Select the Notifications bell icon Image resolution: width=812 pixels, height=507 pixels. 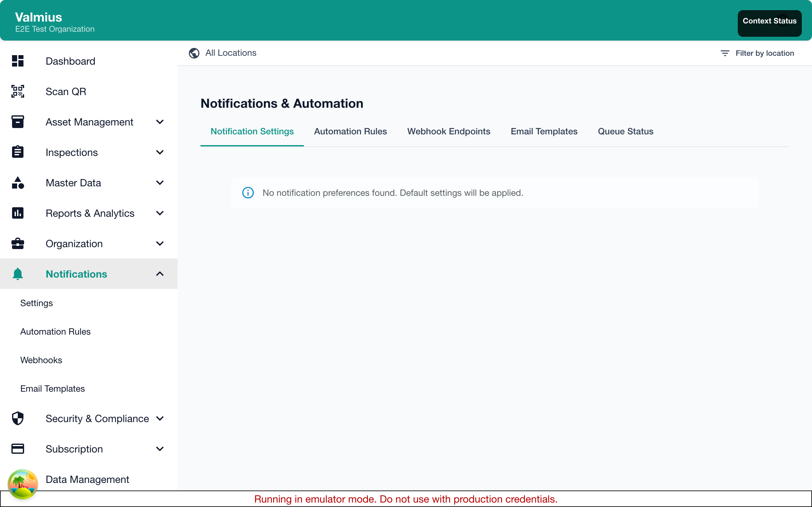coord(17,274)
